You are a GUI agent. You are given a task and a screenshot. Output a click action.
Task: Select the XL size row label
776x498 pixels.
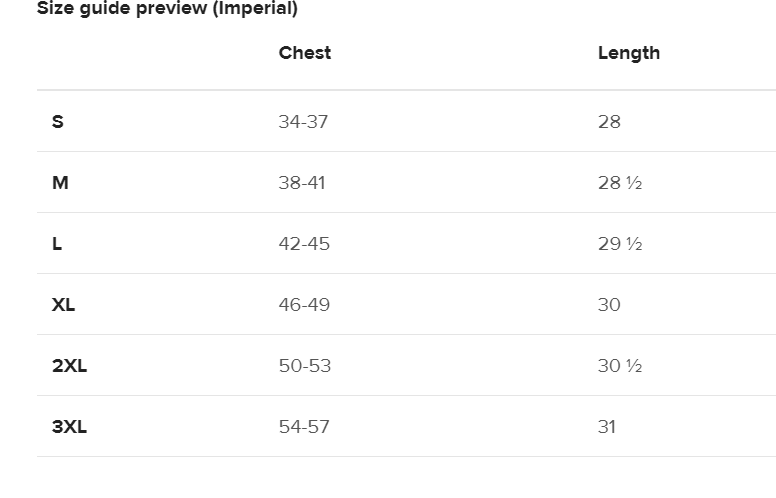(x=63, y=305)
